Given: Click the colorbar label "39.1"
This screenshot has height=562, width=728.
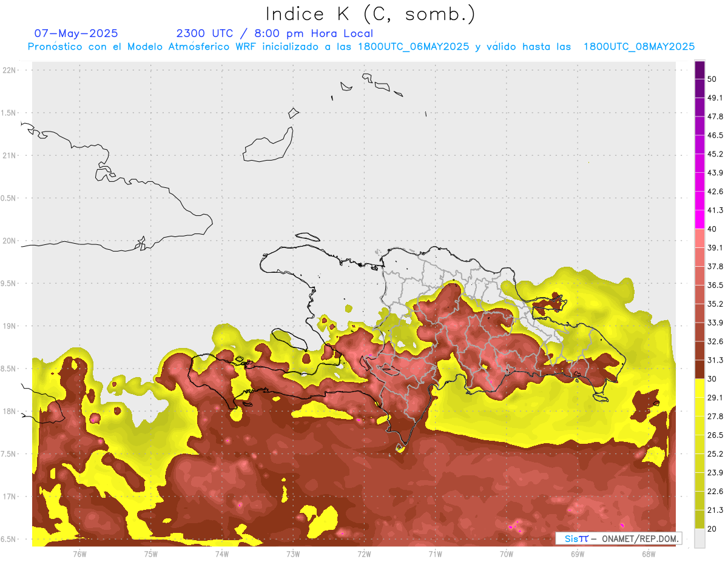Looking at the screenshot, I should click(715, 248).
